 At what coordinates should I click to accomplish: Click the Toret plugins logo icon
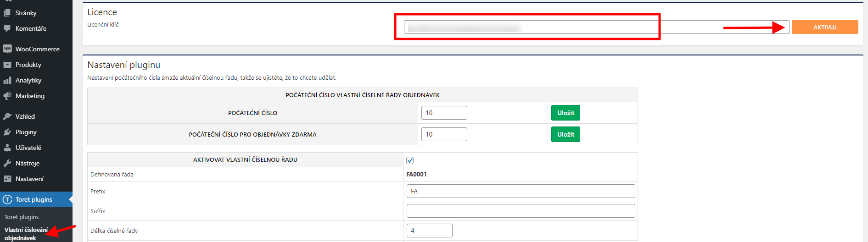pyautogui.click(x=7, y=199)
